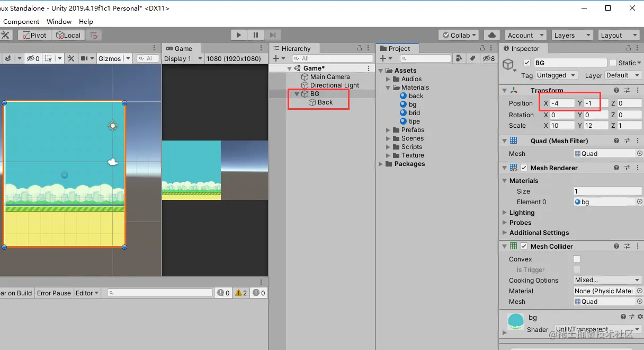Viewport: 644px width, 350px height.
Task: Open the Tag Untagged dropdown
Action: pos(556,75)
